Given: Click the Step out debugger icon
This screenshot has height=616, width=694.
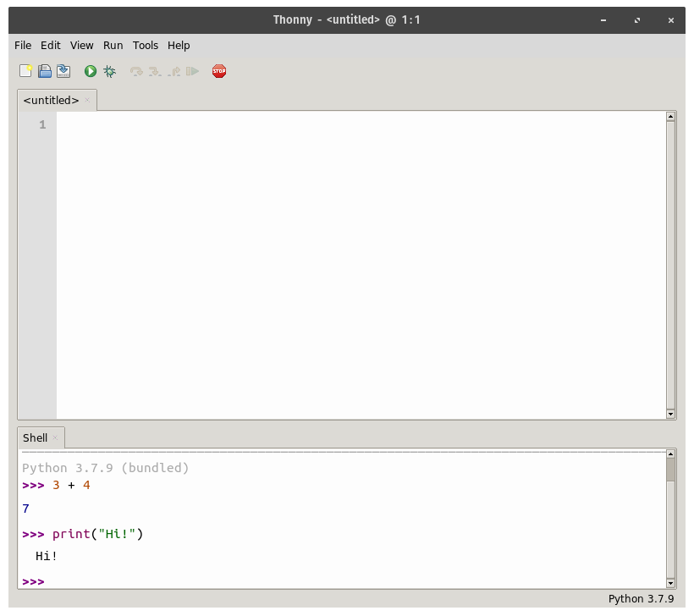Looking at the screenshot, I should tap(174, 71).
